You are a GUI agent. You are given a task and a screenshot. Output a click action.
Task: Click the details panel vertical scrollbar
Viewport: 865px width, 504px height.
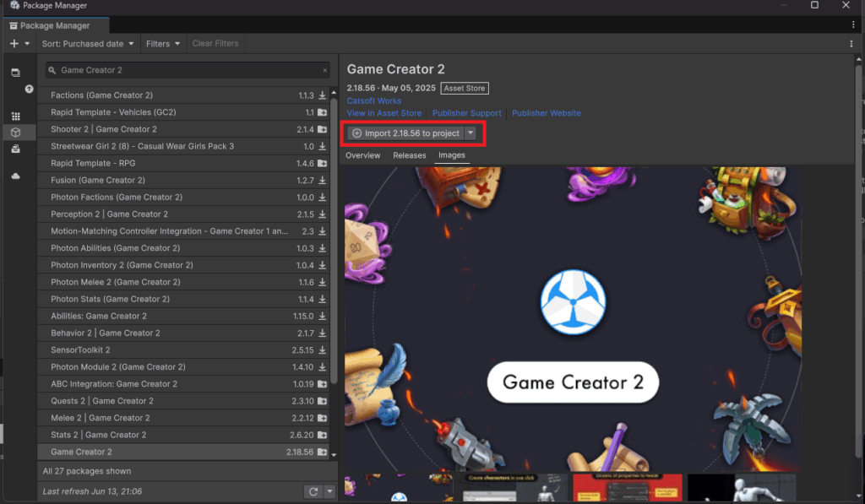coord(858,259)
